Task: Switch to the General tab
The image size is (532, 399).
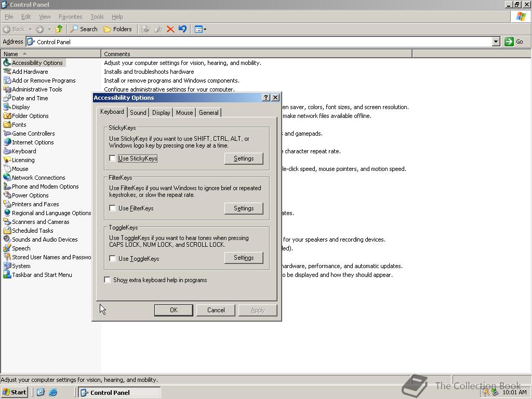Action: point(209,113)
